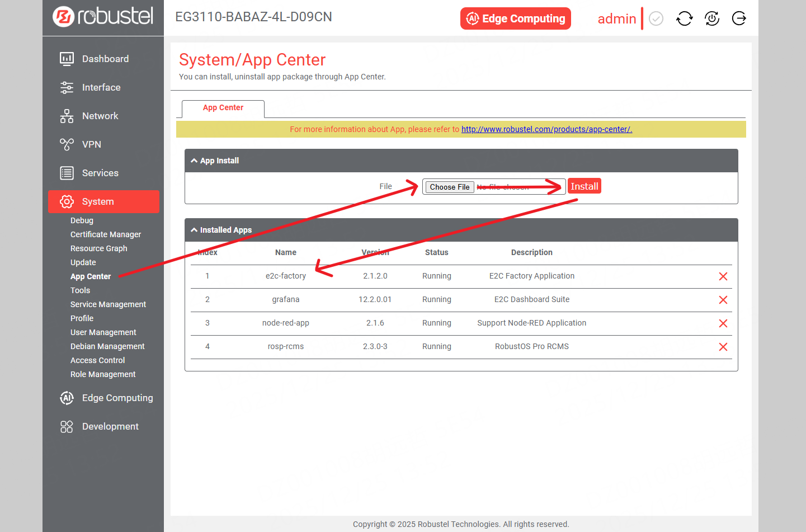Open the robustel.com app-center link

pyautogui.click(x=546, y=129)
